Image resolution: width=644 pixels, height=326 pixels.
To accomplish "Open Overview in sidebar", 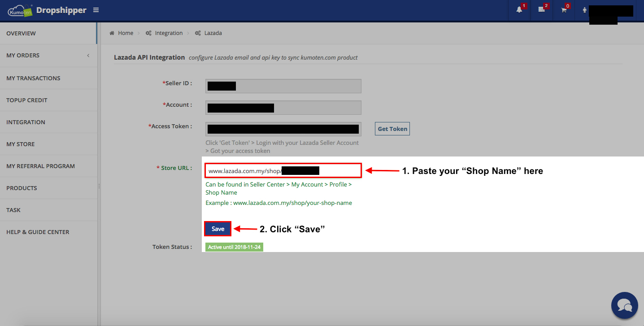I will pyautogui.click(x=48, y=34).
